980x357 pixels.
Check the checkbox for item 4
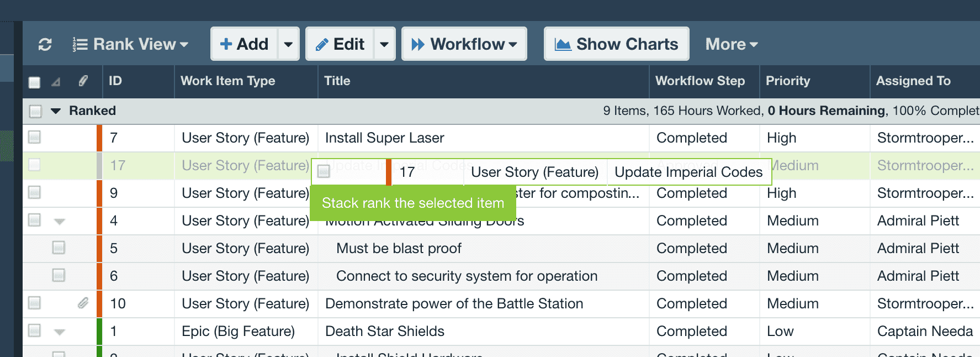tap(34, 220)
